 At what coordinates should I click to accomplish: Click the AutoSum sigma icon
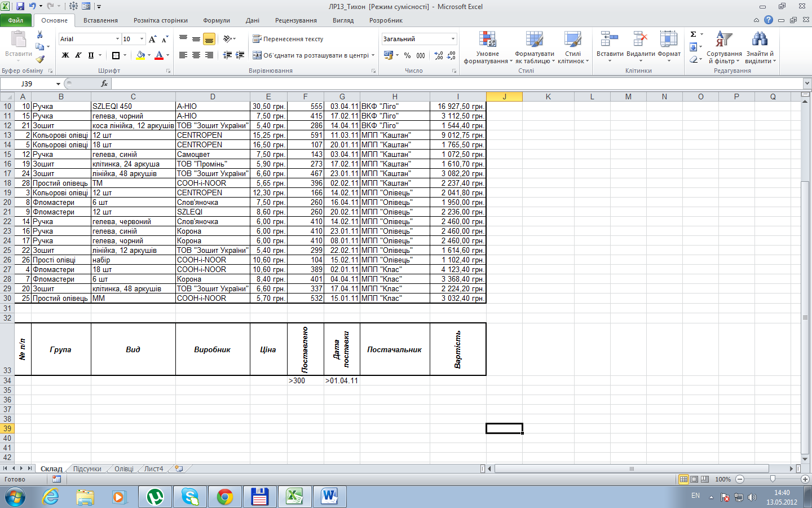[694, 34]
